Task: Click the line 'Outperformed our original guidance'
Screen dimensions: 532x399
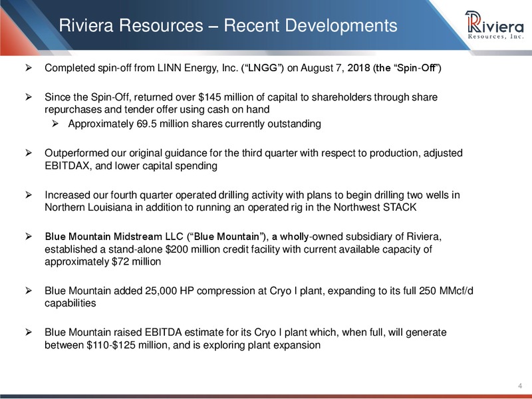Action: coord(253,153)
